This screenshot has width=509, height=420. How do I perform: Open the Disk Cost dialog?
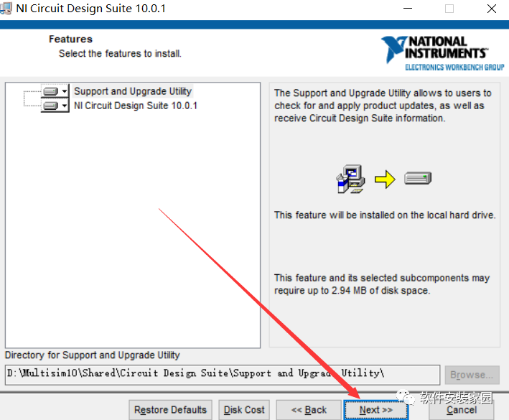pyautogui.click(x=244, y=410)
